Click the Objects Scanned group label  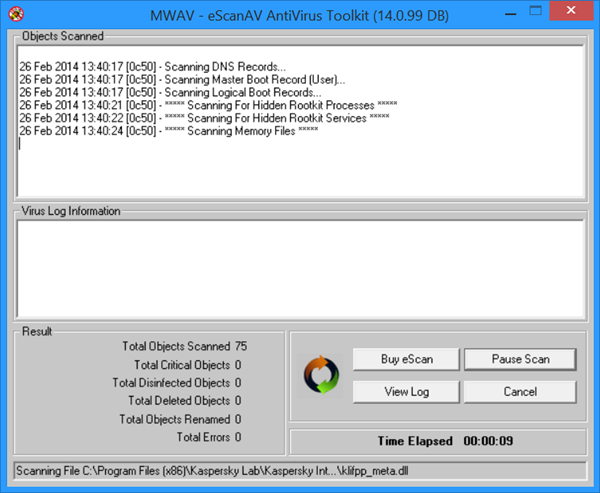pyautogui.click(x=63, y=36)
